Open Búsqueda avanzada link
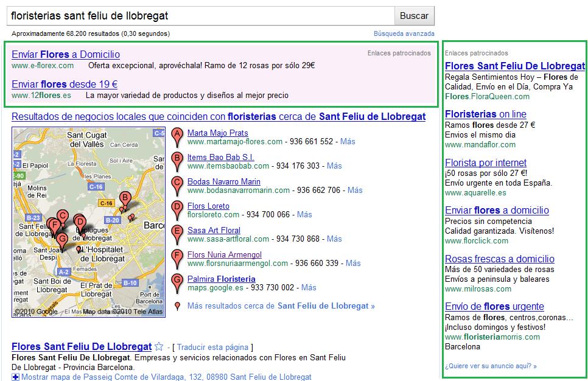The width and height of the screenshot is (588, 381). coord(404,33)
